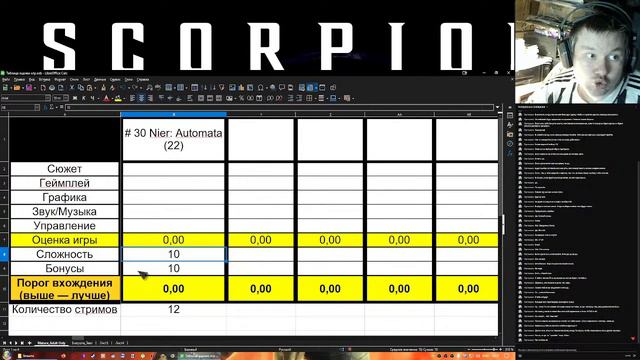Viewport: 640px width, 360px height.
Task: Open the Правка menu
Action: [19, 80]
